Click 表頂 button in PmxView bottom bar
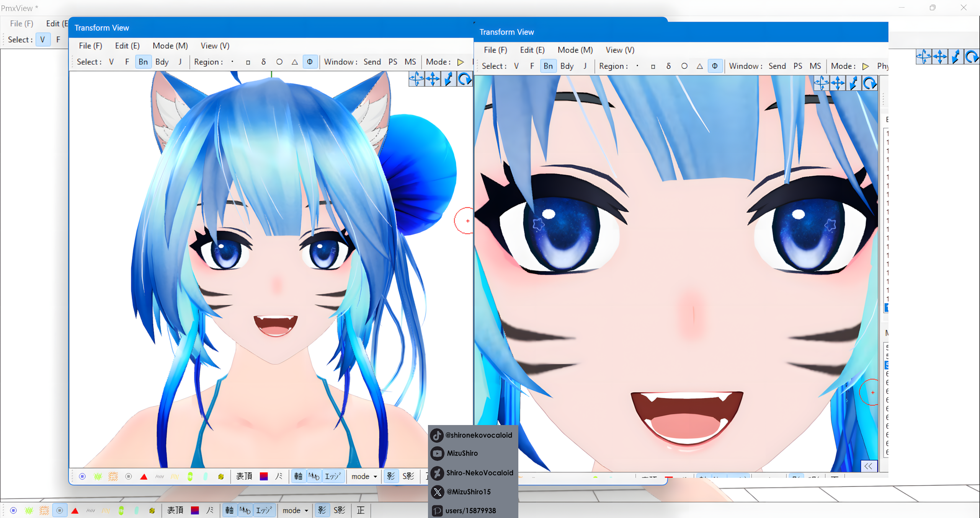Viewport: 980px width, 518px height. pyautogui.click(x=175, y=510)
